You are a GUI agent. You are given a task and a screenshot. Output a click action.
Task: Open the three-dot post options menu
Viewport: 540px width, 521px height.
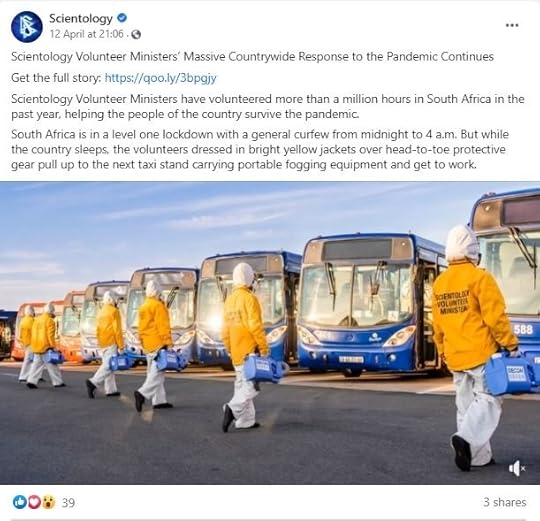pos(512,25)
